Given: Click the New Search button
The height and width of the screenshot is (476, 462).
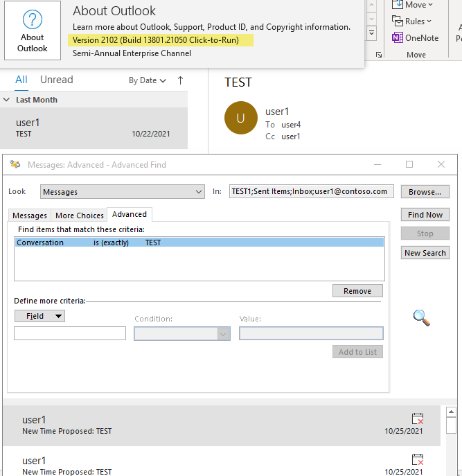Looking at the screenshot, I should point(425,253).
